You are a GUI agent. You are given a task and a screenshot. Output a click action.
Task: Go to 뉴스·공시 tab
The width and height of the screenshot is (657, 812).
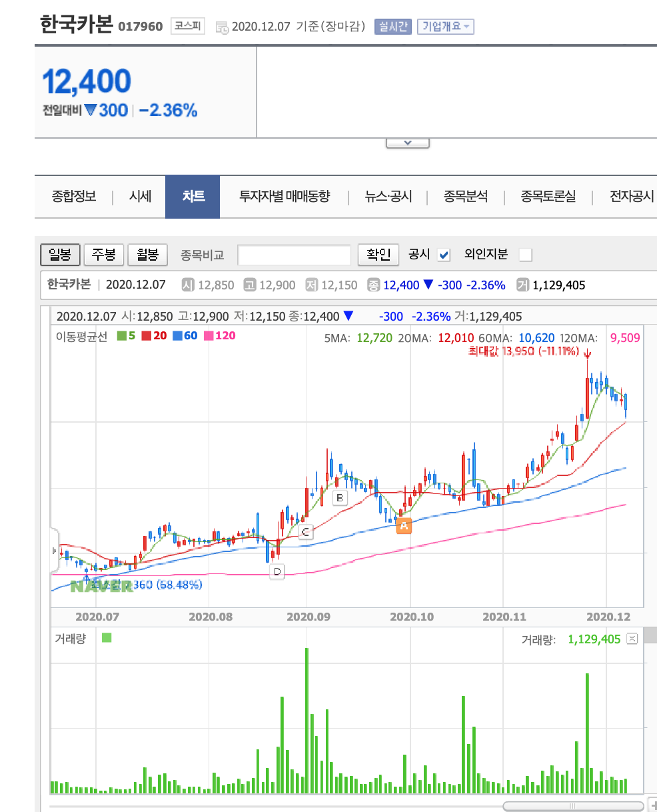388,197
